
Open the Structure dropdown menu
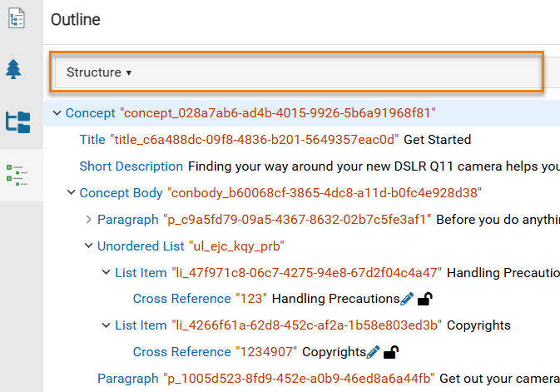pos(99,72)
